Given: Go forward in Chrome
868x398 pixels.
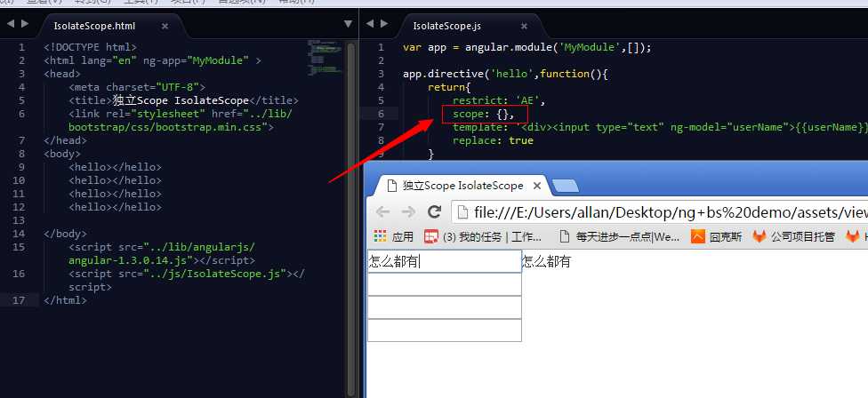Looking at the screenshot, I should 408,212.
